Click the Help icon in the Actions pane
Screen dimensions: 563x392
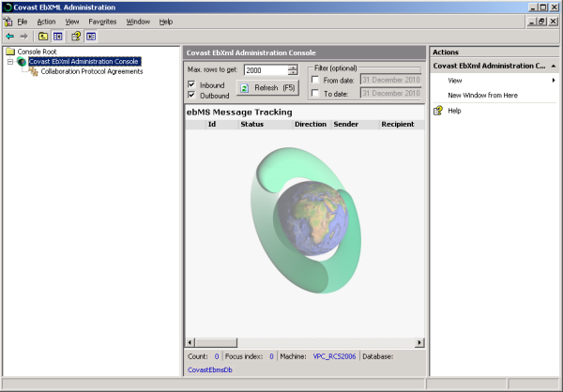438,111
